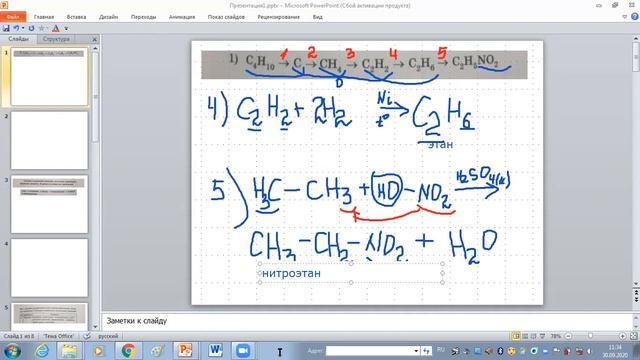Click the zoom in plus button
The width and height of the screenshot is (640, 360).
(622, 336)
